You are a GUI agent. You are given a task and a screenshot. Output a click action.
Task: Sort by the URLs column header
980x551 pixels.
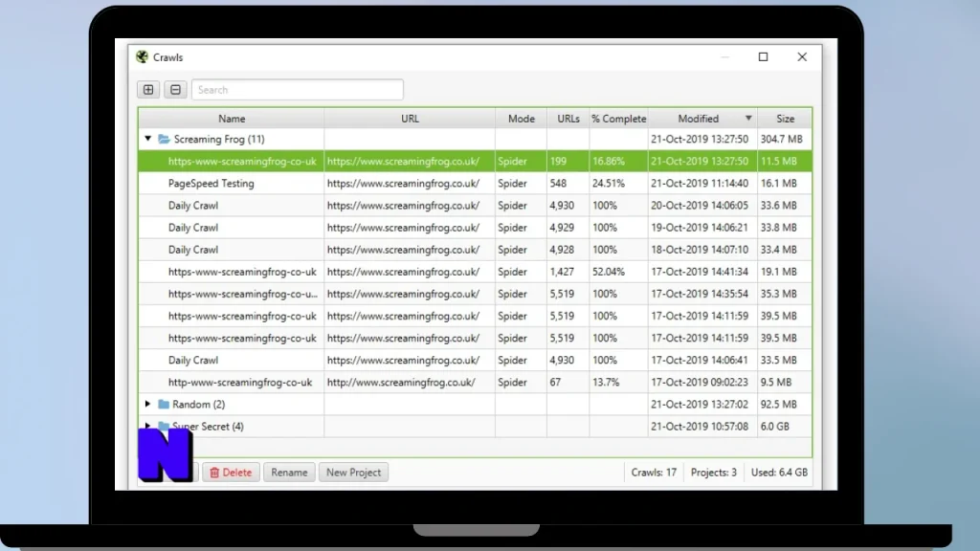[568, 118]
